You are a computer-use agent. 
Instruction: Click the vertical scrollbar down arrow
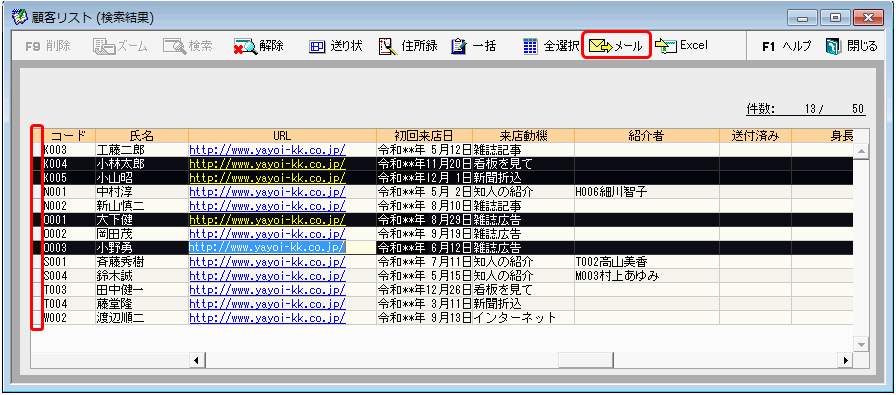pos(860,344)
